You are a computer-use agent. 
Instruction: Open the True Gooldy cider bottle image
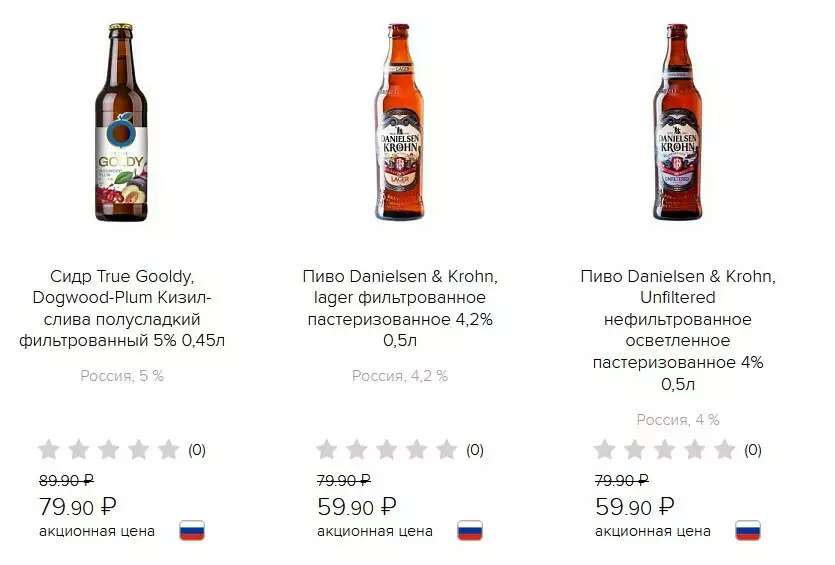coord(126,121)
